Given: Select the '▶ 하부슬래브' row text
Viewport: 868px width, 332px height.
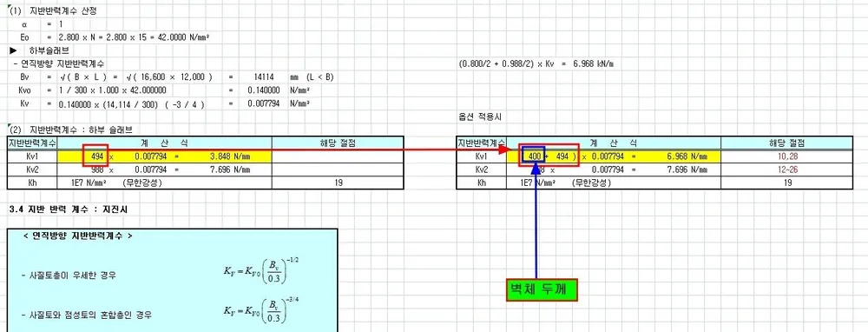Looking at the screenshot, I should 39,50.
